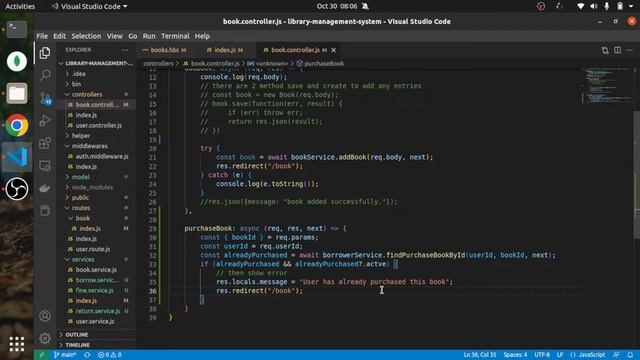640x360 pixels.
Task: Open the Extensions view icon
Action: pos(45,143)
